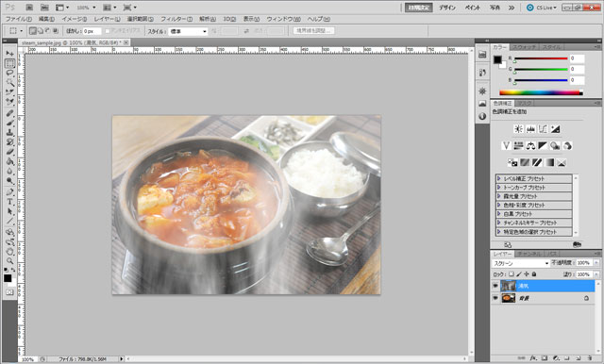Viewport: 604px width, 364px height.
Task: Select the Hand tool
Action: point(10,252)
